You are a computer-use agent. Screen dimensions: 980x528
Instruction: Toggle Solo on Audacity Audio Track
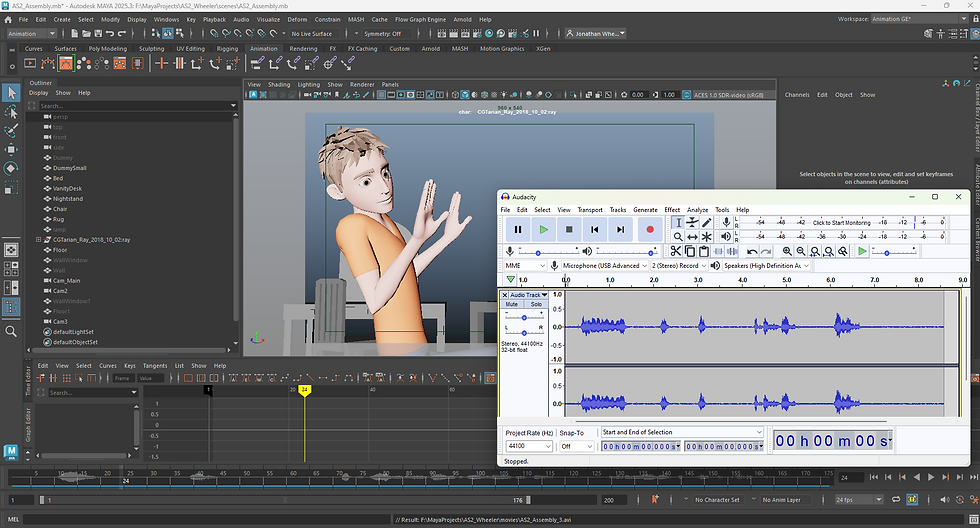[536, 304]
